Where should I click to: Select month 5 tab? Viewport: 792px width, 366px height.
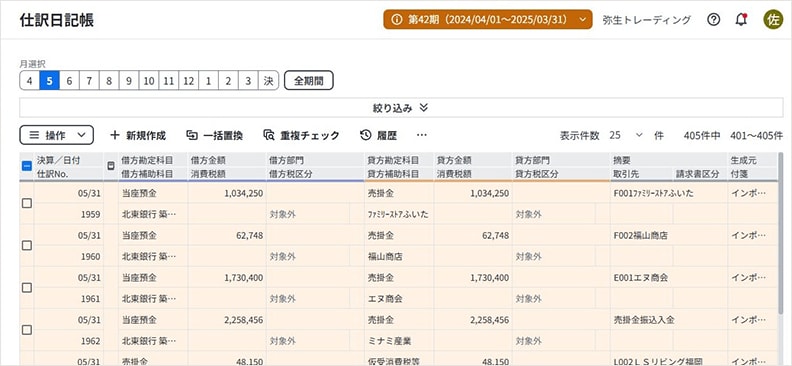pos(50,81)
